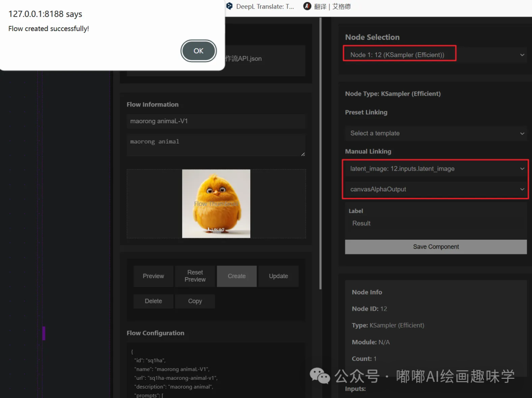Click the flow name field maorong animaL-V1
This screenshot has height=398, width=532.
[216, 121]
